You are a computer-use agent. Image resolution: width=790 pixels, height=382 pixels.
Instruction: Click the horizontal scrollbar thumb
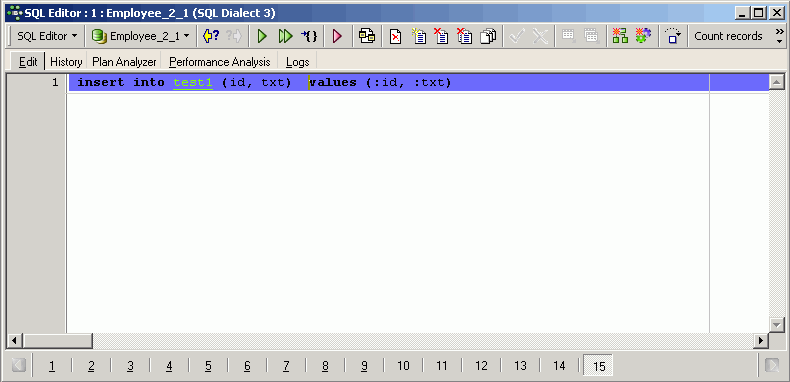click(x=57, y=341)
